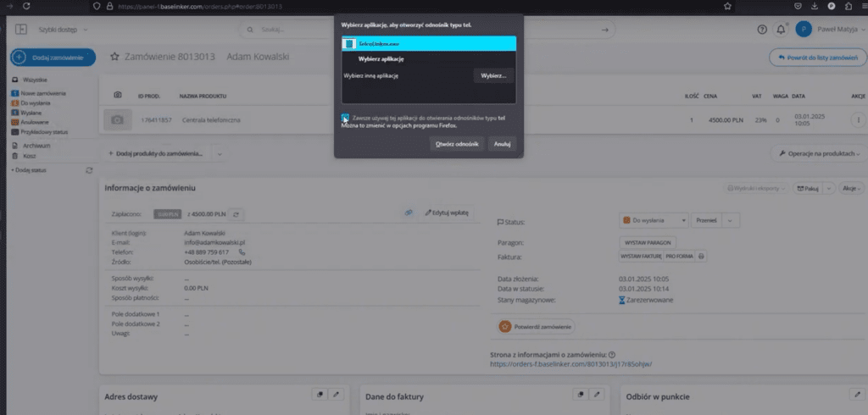Select 'Nowe zamówienia' in sidebar
This screenshot has width=868, height=415.
[43, 93]
